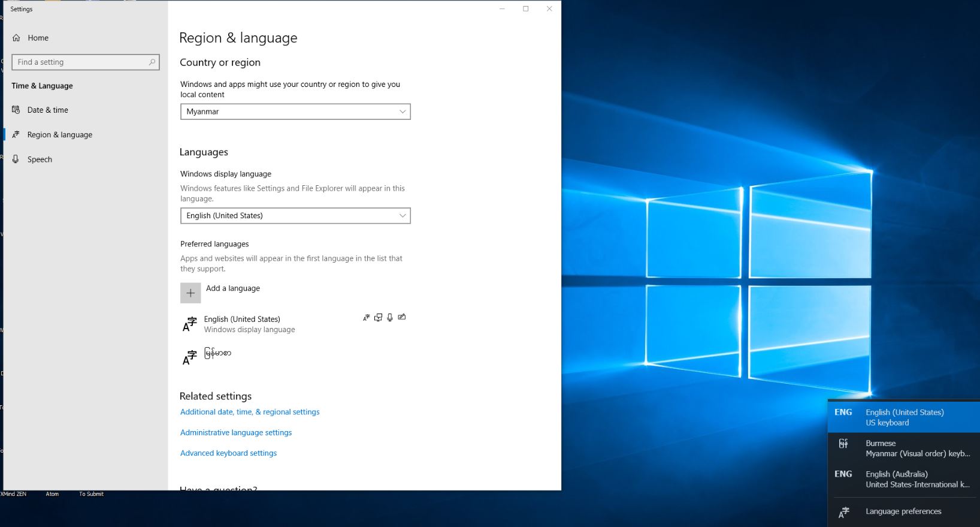980x527 pixels.
Task: Click the search magnifier in Find a setting
Action: pyautogui.click(x=152, y=62)
